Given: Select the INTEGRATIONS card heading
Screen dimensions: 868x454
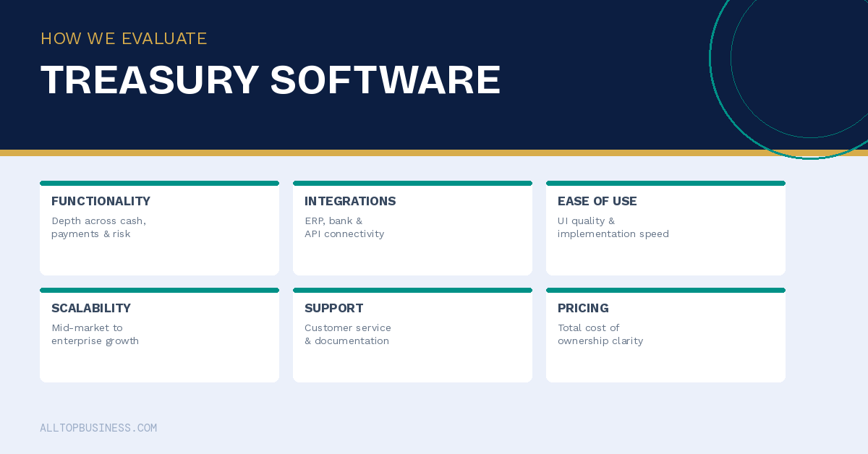Looking at the screenshot, I should pyautogui.click(x=350, y=201).
